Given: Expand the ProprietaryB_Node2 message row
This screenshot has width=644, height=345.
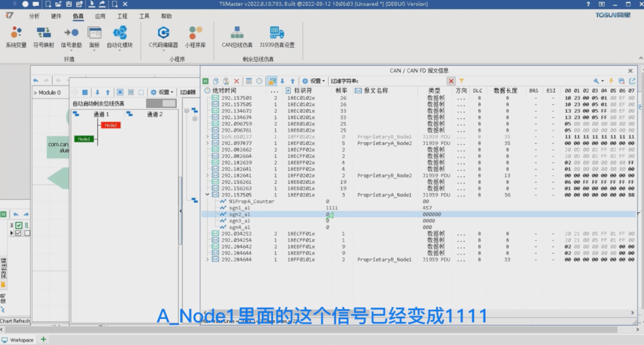Looking at the screenshot, I should 208,176.
